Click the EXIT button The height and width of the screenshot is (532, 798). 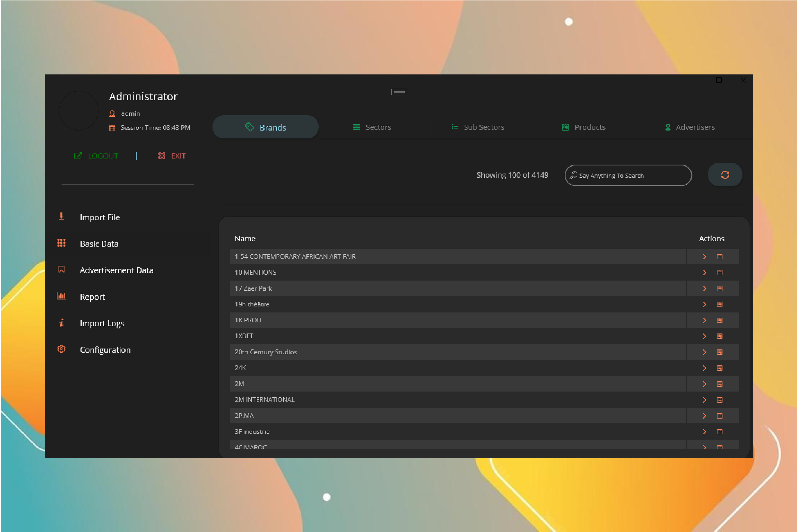click(171, 156)
